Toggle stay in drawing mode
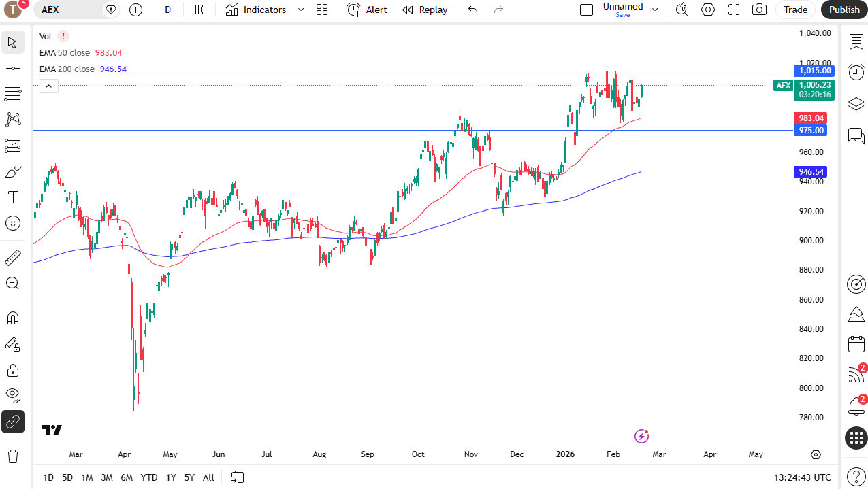The height and width of the screenshot is (489, 868). point(12,344)
